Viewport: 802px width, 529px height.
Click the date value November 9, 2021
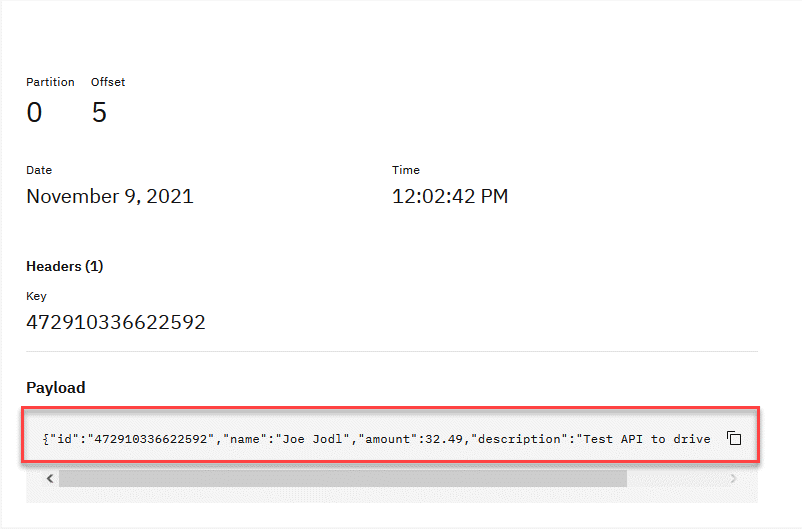109,196
